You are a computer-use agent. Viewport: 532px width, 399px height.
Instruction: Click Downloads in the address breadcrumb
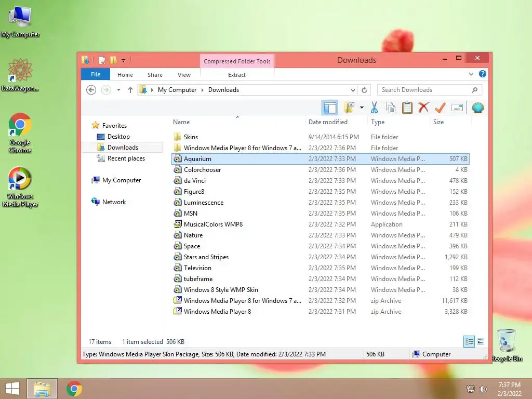click(223, 90)
